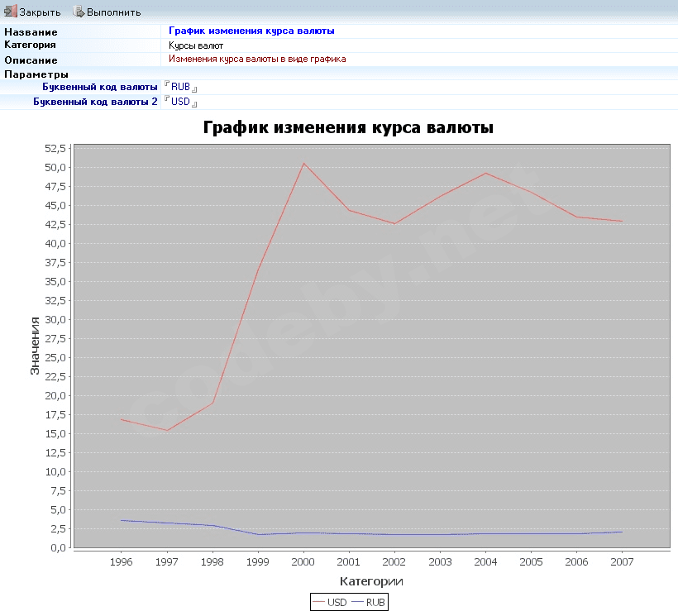Viewport: 678px width, 616px height.
Task: Click the USD red legend swatch
Action: pos(318,602)
